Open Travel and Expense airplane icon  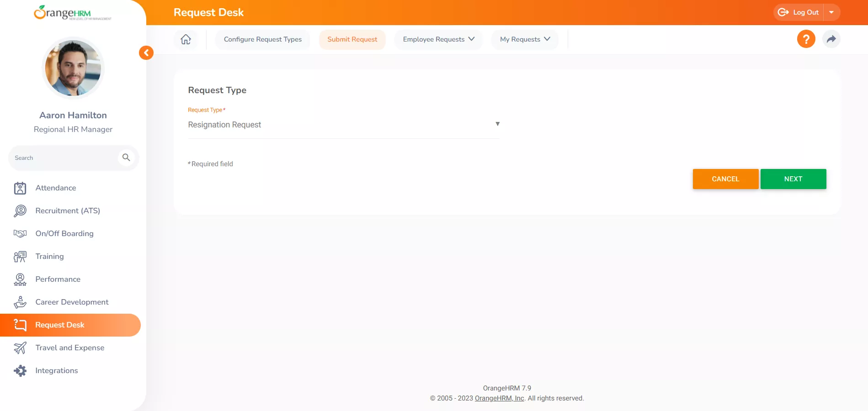click(20, 348)
